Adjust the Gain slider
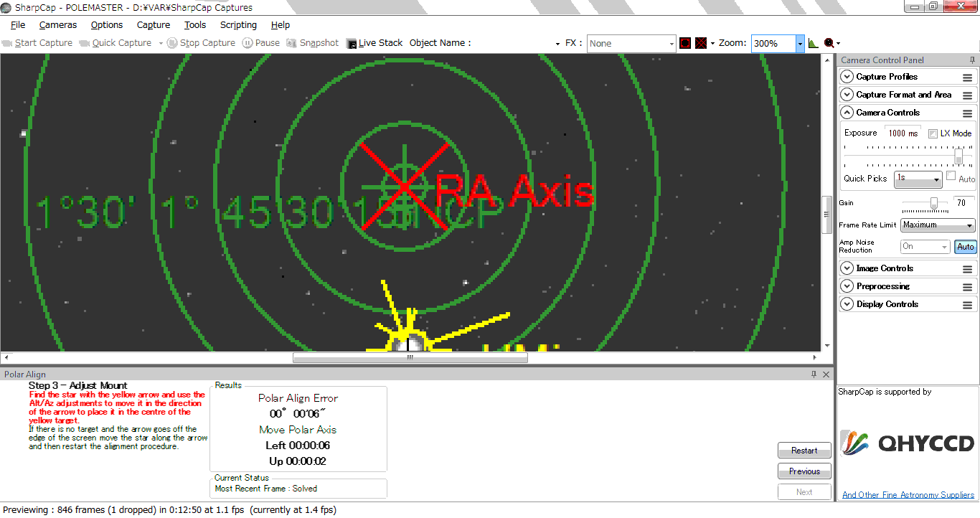 934,204
